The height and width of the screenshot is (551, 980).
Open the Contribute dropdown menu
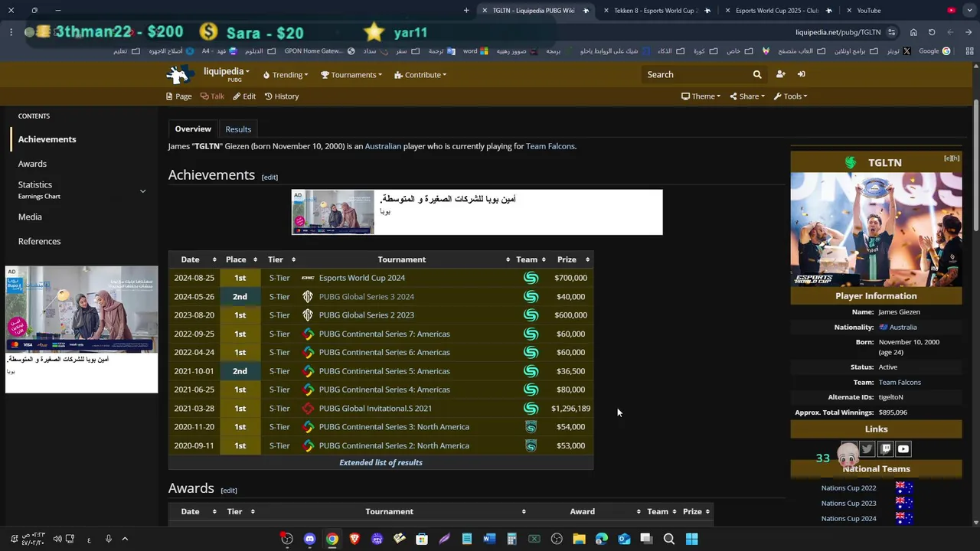tap(420, 75)
